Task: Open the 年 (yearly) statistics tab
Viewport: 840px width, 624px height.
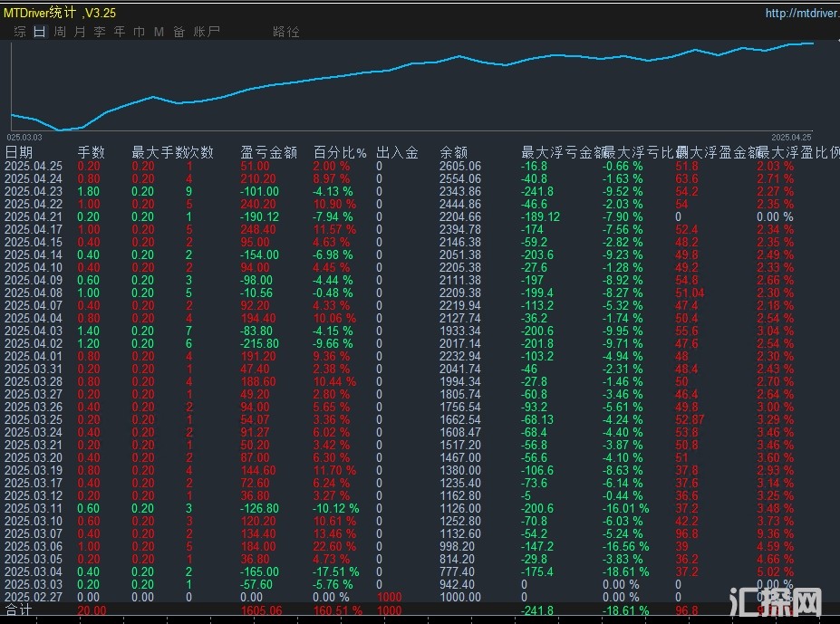Action: 120,32
